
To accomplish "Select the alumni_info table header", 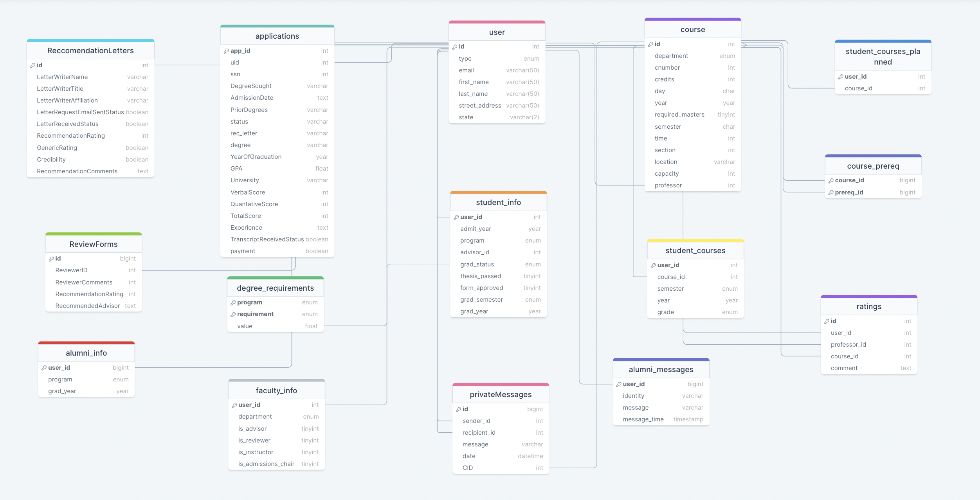I will click(86, 353).
